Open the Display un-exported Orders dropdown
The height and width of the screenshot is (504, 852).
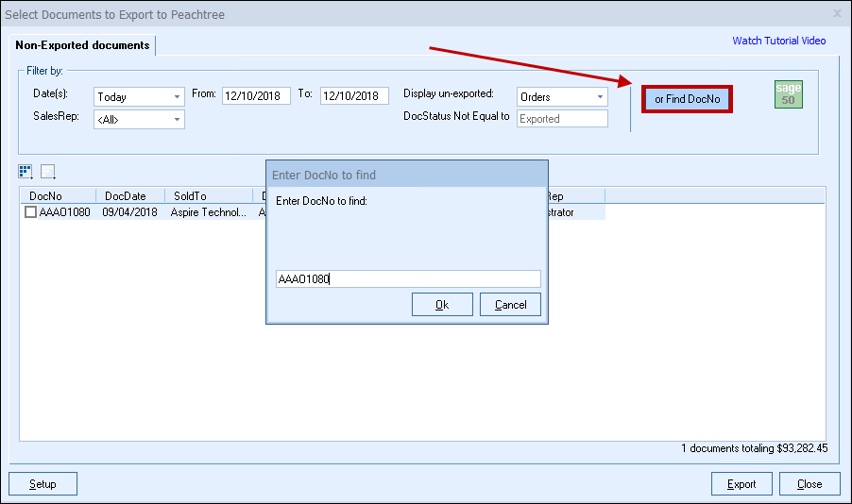click(x=562, y=96)
